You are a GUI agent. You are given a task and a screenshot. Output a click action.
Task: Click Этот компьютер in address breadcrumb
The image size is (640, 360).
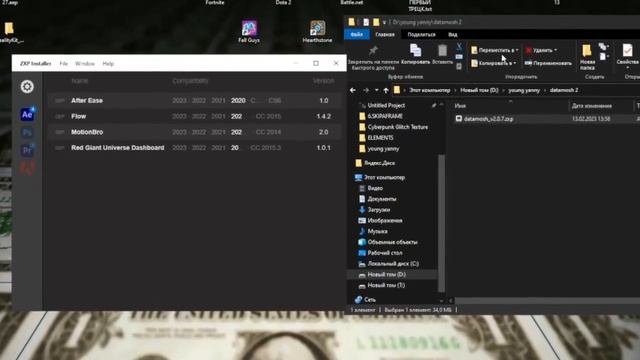[430, 90]
